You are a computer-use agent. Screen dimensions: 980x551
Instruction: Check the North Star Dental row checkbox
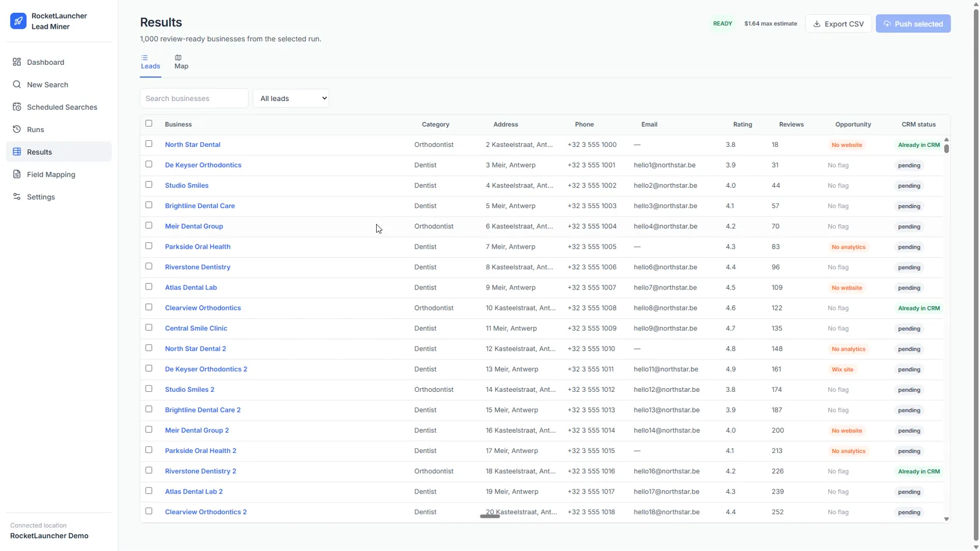[x=149, y=144]
